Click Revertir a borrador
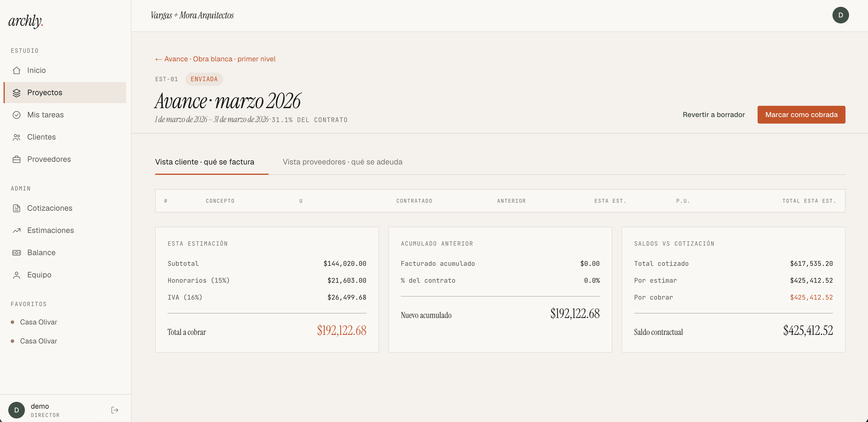Image resolution: width=868 pixels, height=422 pixels. [713, 115]
